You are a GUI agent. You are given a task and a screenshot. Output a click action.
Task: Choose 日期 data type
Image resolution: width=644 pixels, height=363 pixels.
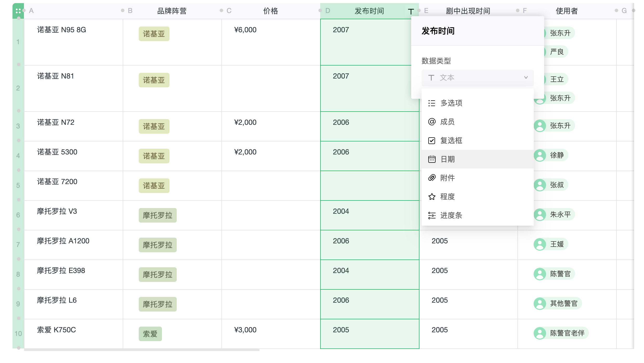(477, 159)
